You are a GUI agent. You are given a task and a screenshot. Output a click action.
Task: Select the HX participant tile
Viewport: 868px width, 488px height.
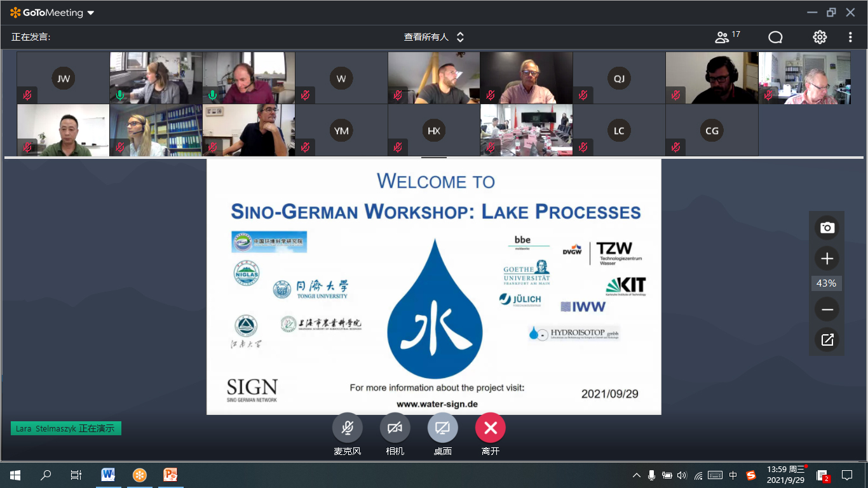[434, 130]
